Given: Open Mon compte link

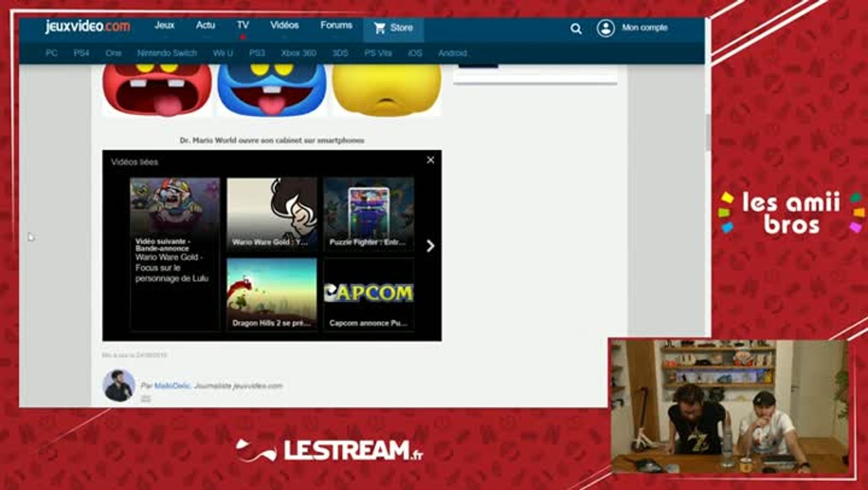Looking at the screenshot, I should (645, 28).
